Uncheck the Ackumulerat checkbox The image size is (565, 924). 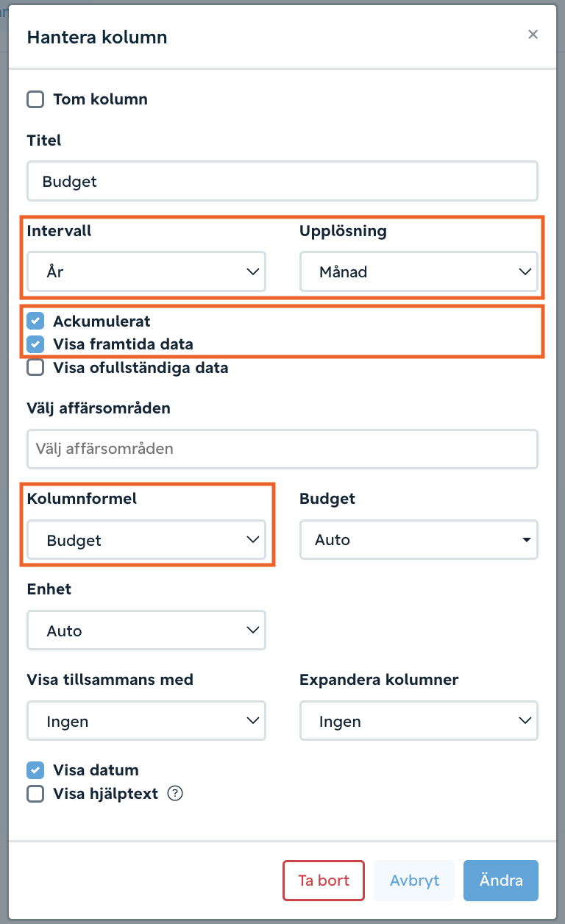coord(35,321)
